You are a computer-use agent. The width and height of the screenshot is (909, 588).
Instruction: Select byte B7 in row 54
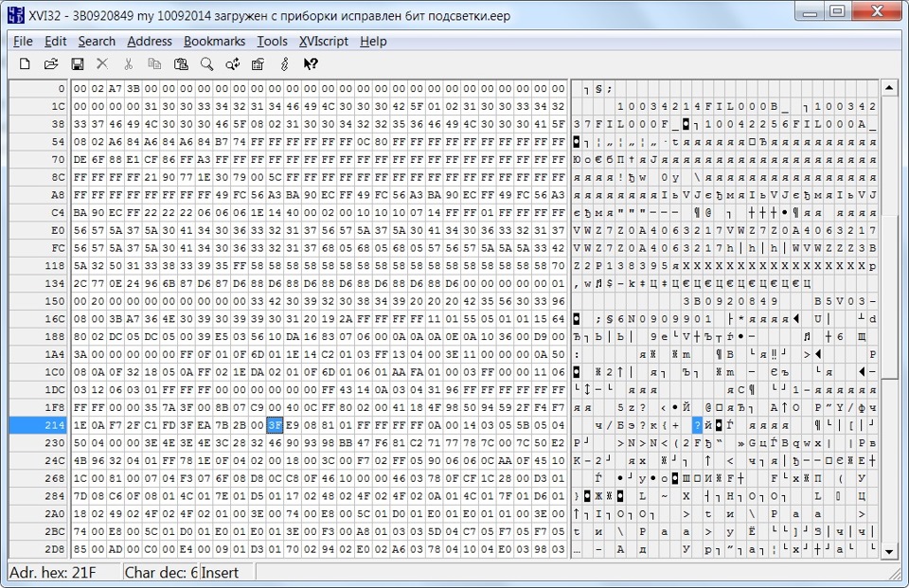click(x=222, y=142)
